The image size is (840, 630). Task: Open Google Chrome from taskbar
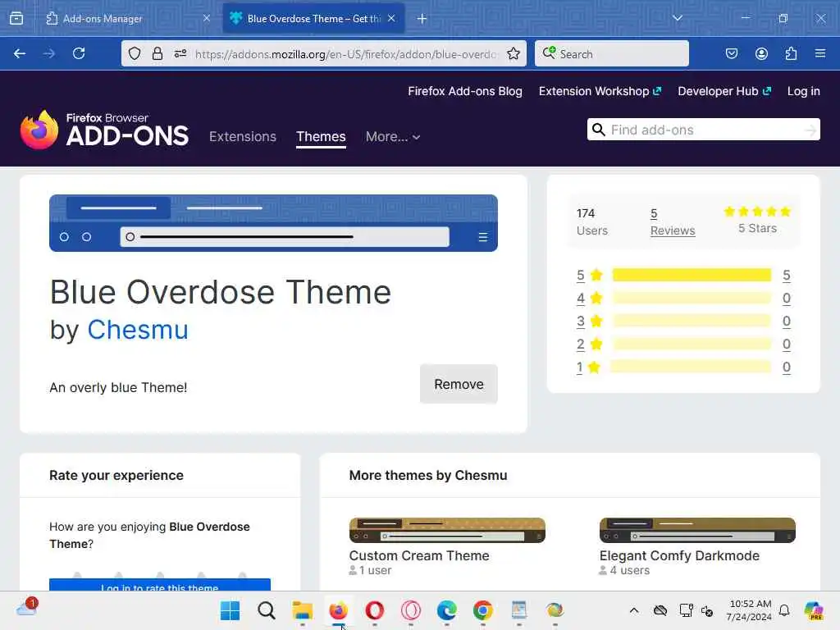point(482,610)
